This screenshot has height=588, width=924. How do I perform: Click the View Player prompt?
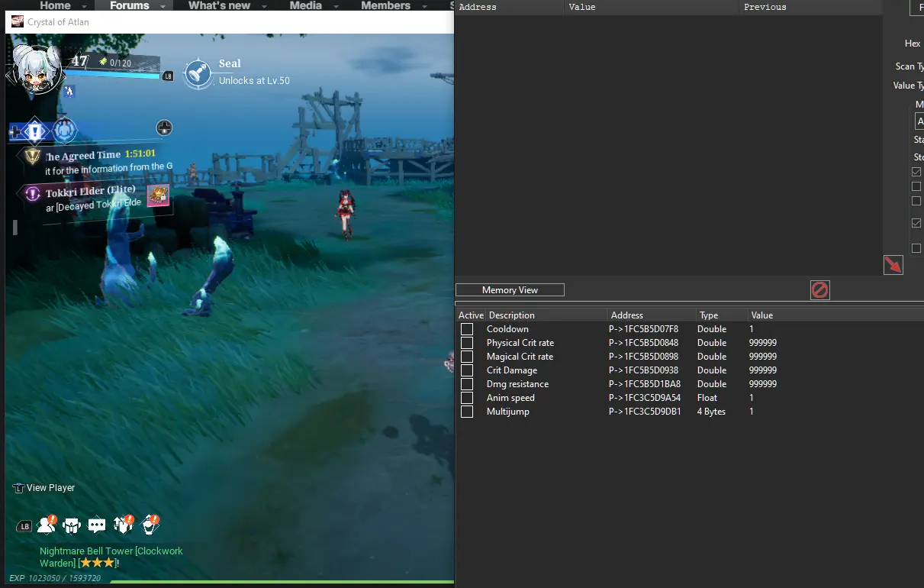pyautogui.click(x=44, y=488)
